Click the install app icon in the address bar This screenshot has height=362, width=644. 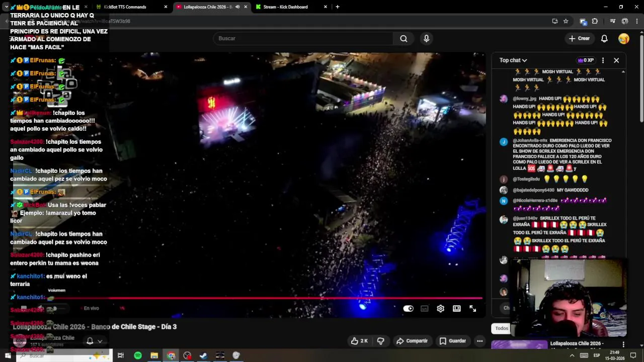(555, 21)
